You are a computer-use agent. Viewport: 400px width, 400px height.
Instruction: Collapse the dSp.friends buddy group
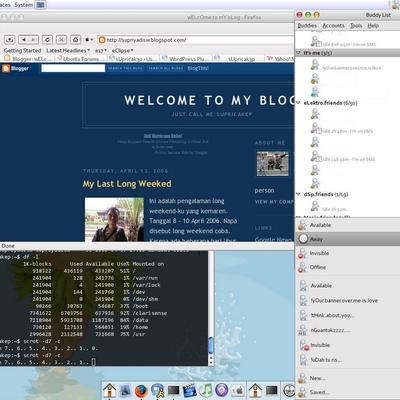pos(298,194)
